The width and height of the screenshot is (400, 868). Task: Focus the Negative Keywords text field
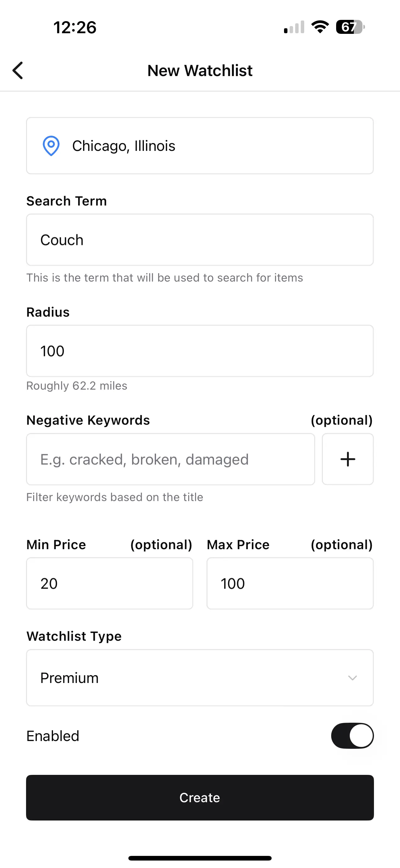[170, 459]
